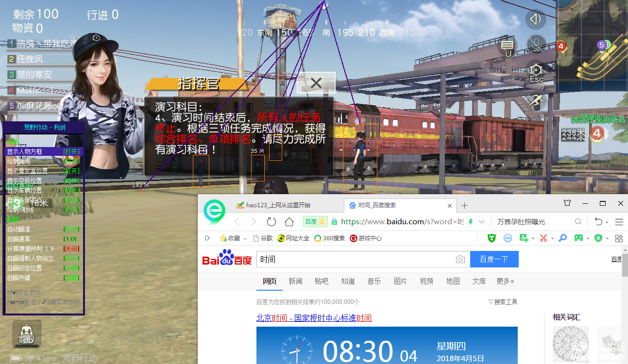This screenshot has height=364, width=628.
Task: Toggle 计算弹道预判 option marked 关闭
Action: pyautogui.click(x=44, y=248)
